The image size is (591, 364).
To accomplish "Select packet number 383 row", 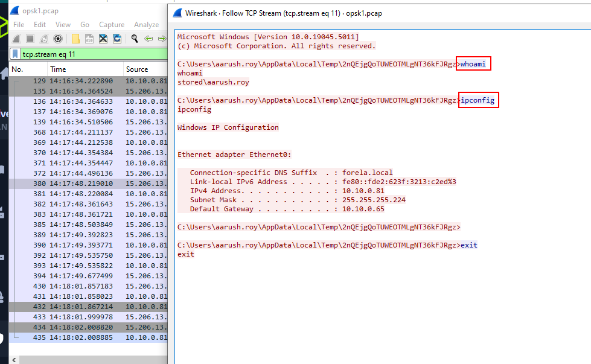I will [88, 214].
